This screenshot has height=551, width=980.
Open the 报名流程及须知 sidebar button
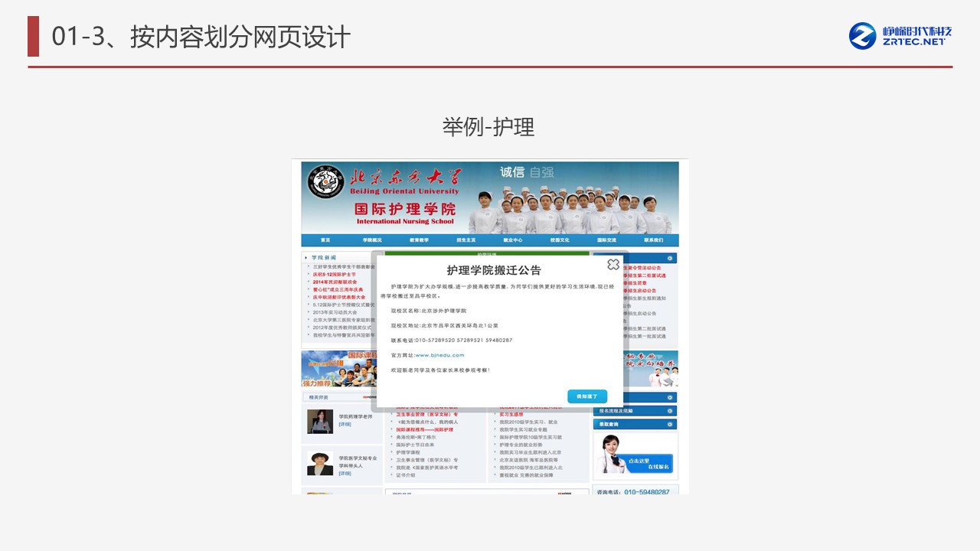tap(635, 411)
